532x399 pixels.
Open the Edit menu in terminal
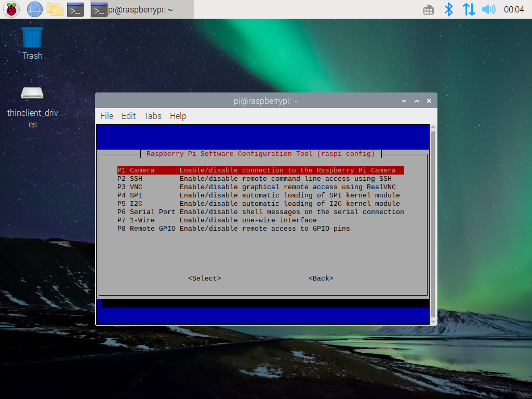tap(129, 116)
